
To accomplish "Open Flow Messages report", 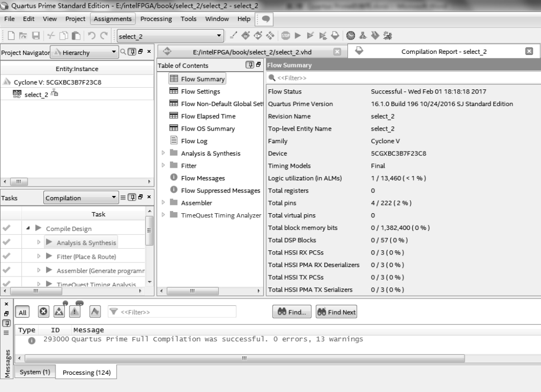I will pyautogui.click(x=202, y=178).
